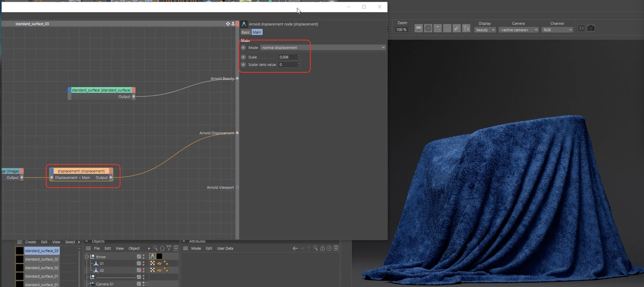
Task: Open the User Data menu
Action: [x=225, y=248]
